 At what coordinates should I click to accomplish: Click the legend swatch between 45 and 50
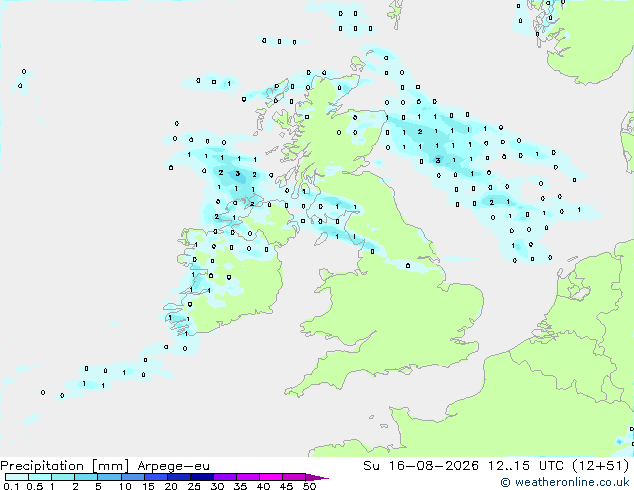click(294, 477)
